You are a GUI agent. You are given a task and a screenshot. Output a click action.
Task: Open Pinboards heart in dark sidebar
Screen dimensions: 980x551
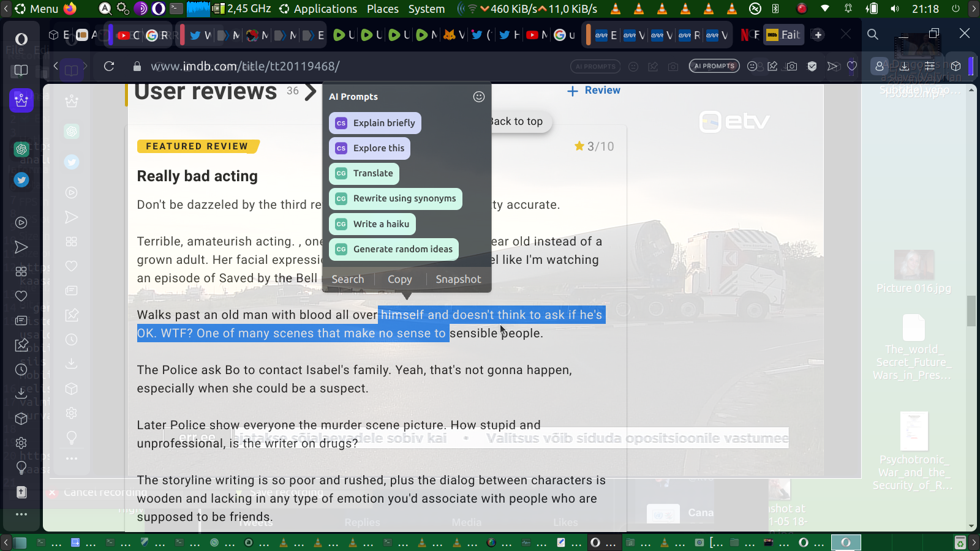point(21,296)
